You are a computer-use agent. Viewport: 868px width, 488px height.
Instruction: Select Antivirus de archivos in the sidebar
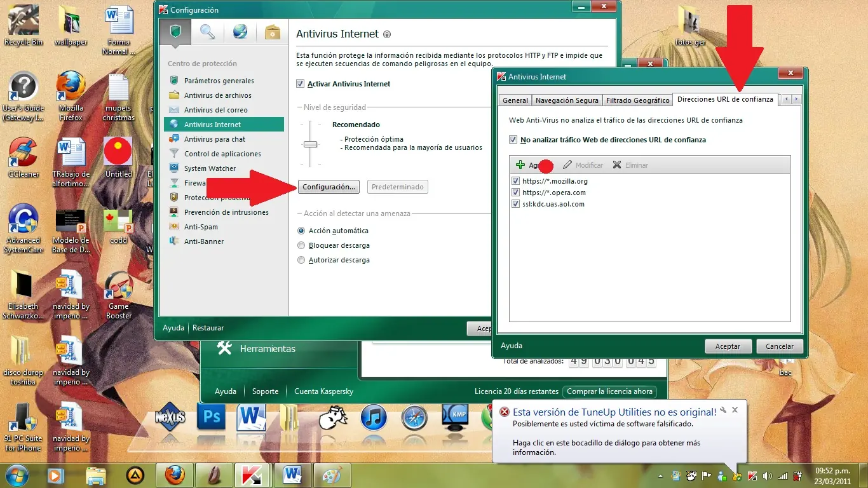point(218,95)
